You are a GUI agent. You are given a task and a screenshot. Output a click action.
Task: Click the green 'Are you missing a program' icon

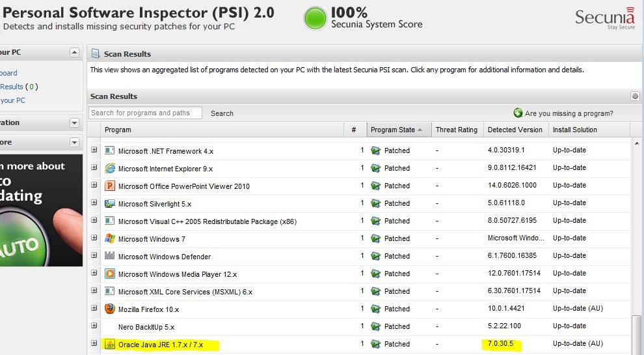[x=518, y=113]
